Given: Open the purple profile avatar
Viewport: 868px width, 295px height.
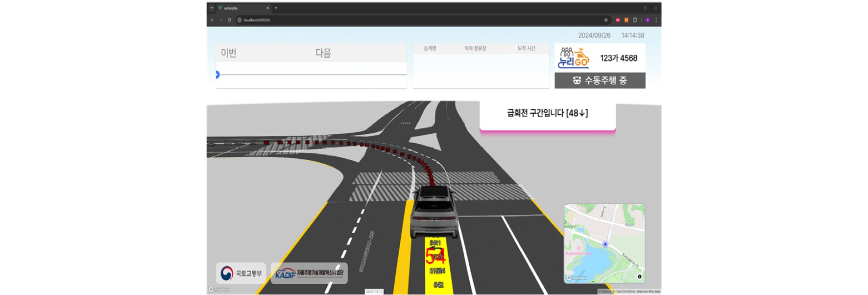Looking at the screenshot, I should click(x=648, y=20).
